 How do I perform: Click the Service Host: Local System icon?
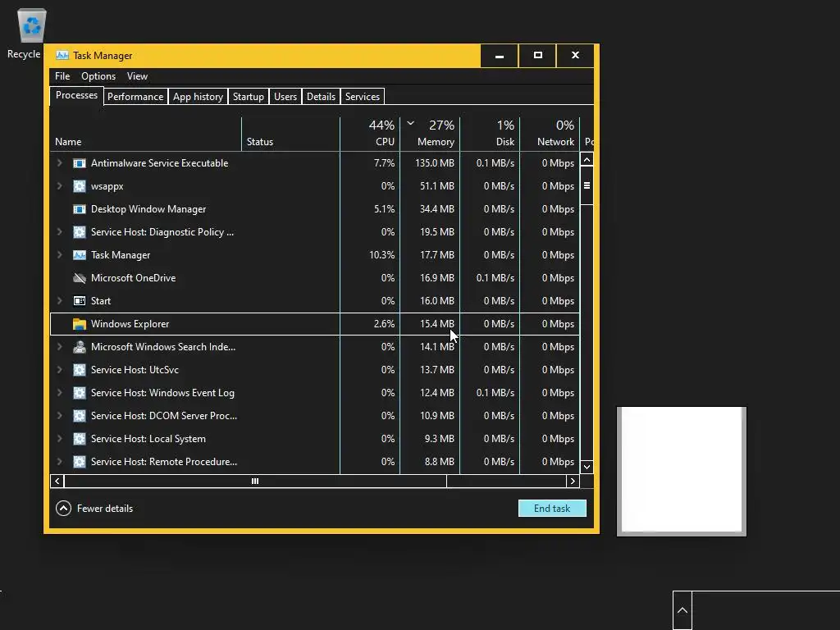[80, 439]
